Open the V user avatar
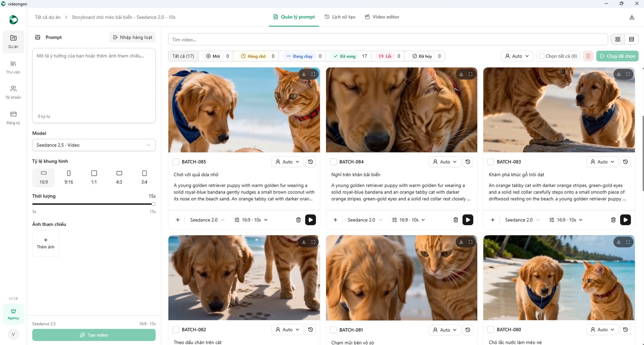The image size is (644, 345). 13,334
